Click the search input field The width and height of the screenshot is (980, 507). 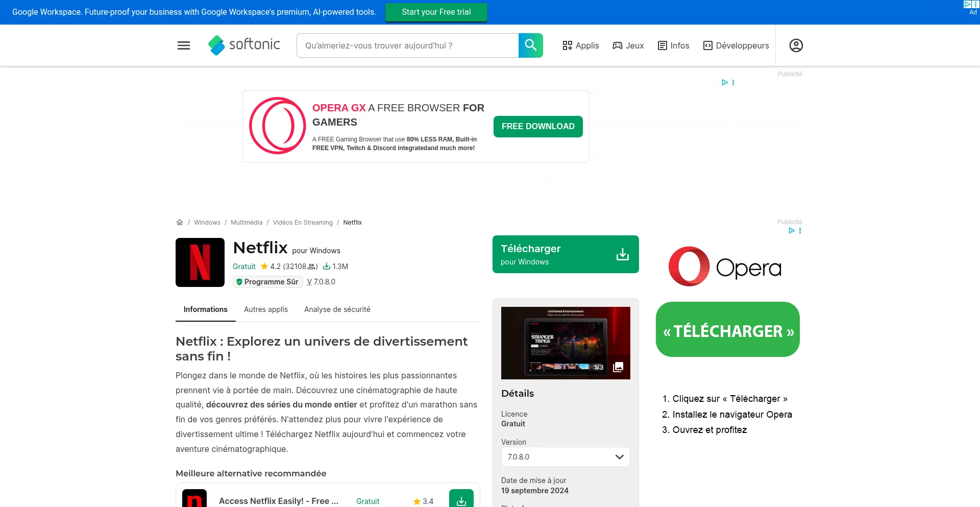[408, 45]
